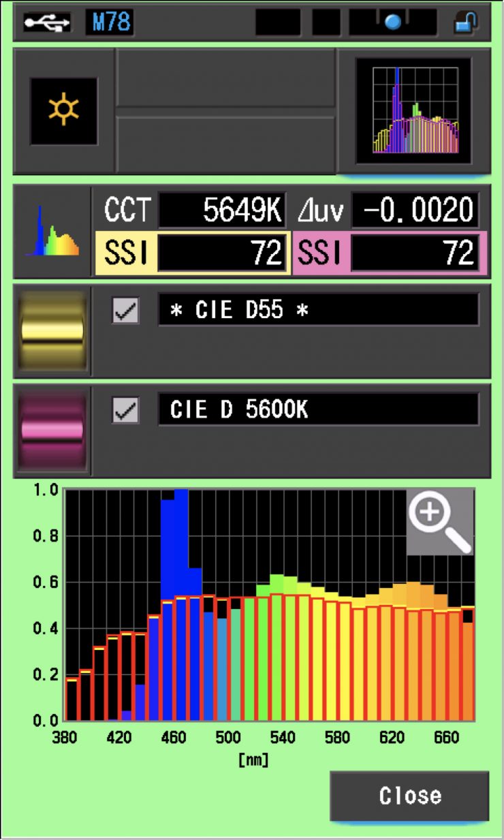Click the Close button
Viewport: 504px width, 840px height.
click(409, 796)
